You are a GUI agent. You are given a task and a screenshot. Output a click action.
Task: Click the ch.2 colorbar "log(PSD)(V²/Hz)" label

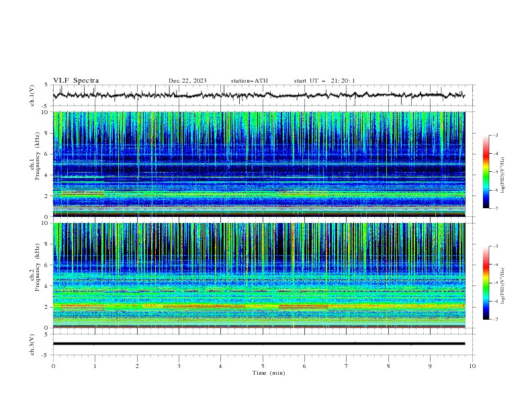click(x=503, y=285)
